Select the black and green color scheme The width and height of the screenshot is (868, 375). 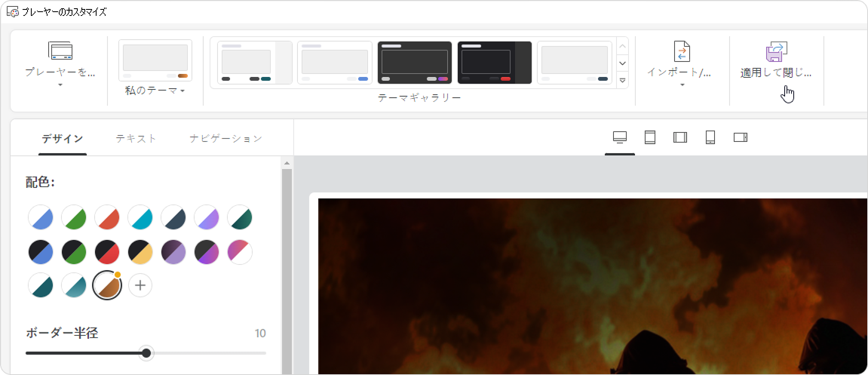tap(74, 251)
